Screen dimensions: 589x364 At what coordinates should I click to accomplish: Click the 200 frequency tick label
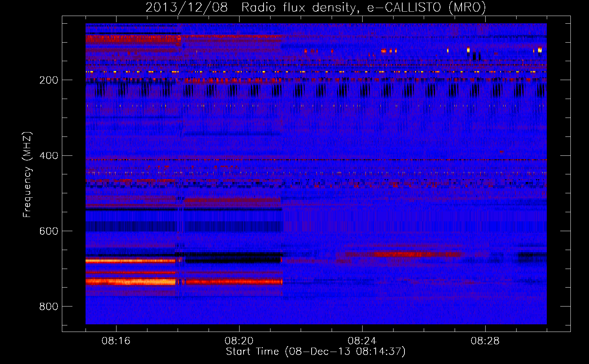click(x=49, y=80)
